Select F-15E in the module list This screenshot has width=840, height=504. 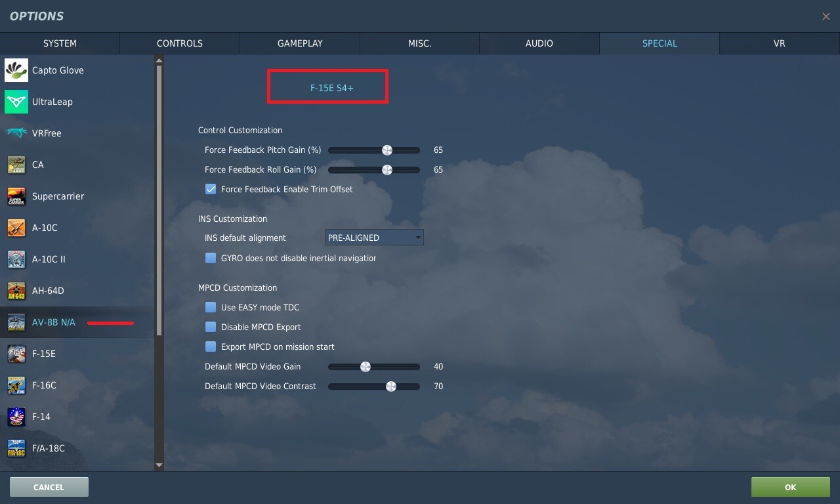tap(77, 354)
